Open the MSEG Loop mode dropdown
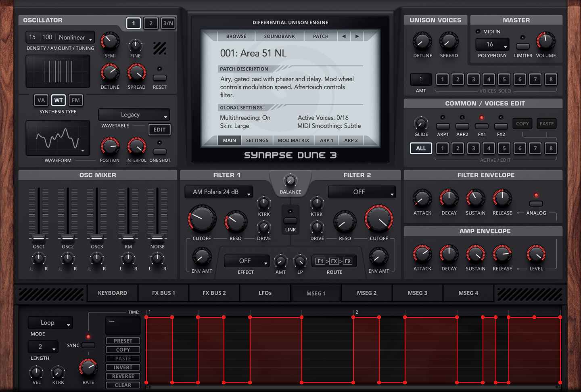581x392 pixels. tap(50, 323)
